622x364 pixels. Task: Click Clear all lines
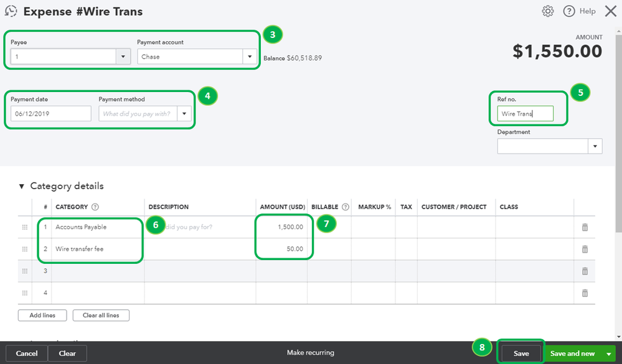(x=100, y=315)
